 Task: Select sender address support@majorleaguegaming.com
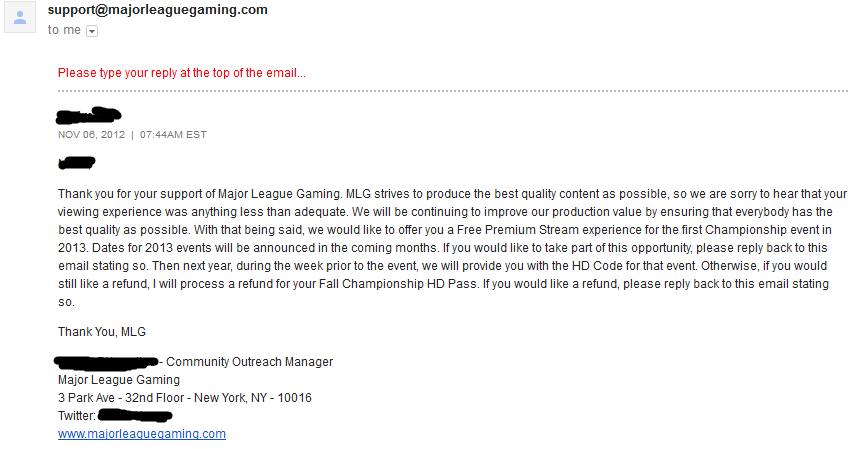tap(158, 10)
